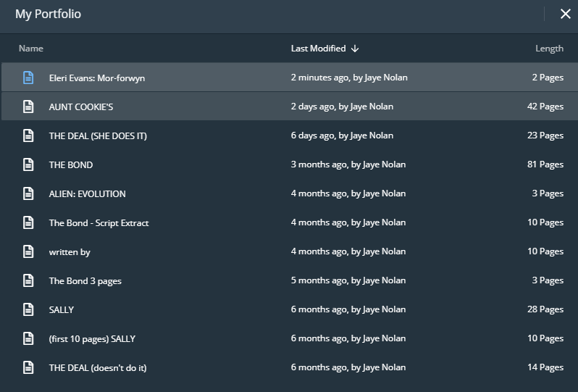
Task: Toggle sort direction arrow next to Last Modified
Action: (355, 49)
